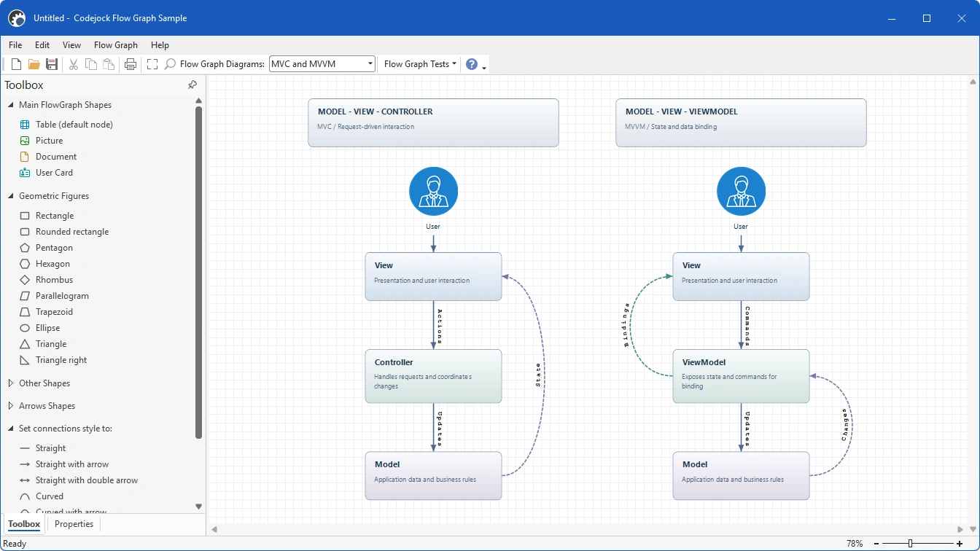The width and height of the screenshot is (980, 551).
Task: Click the Save diskette toolbar icon
Action: pyautogui.click(x=52, y=64)
